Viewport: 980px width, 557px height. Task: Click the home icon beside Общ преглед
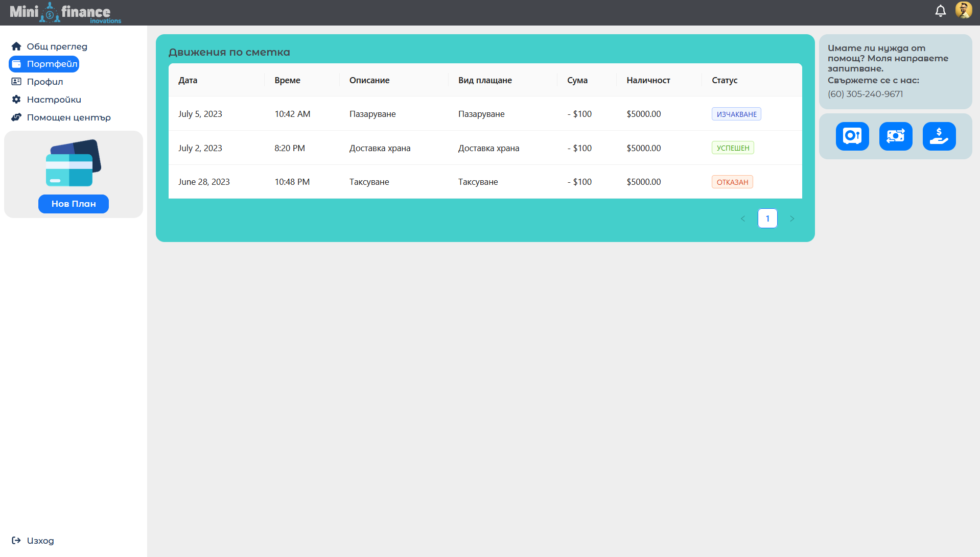click(x=16, y=46)
